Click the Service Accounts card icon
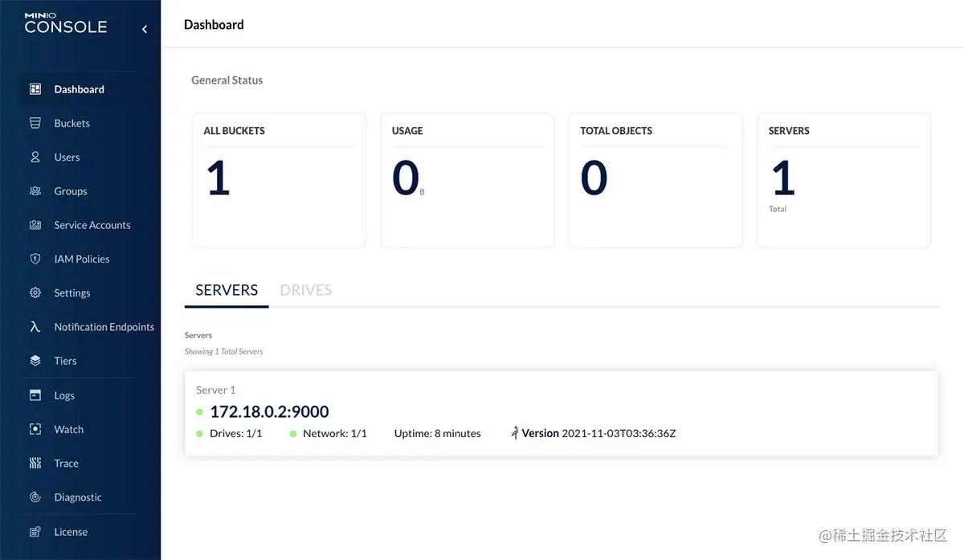964x560 pixels. [35, 225]
